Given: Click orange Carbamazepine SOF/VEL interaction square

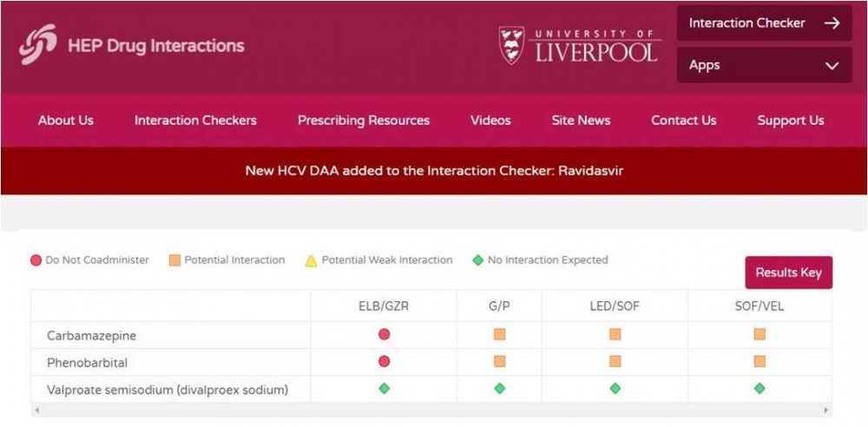Looking at the screenshot, I should click(x=759, y=334).
